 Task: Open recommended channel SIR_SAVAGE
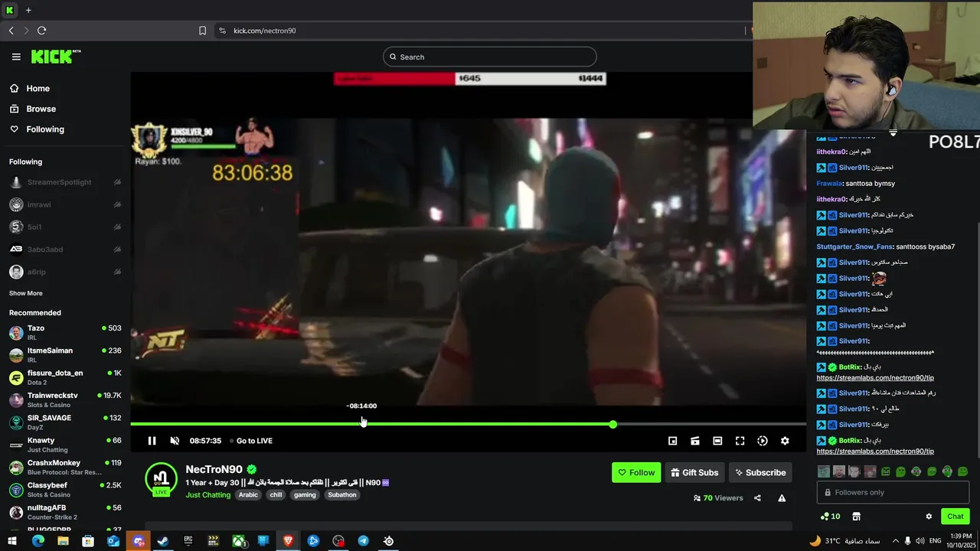(x=65, y=422)
